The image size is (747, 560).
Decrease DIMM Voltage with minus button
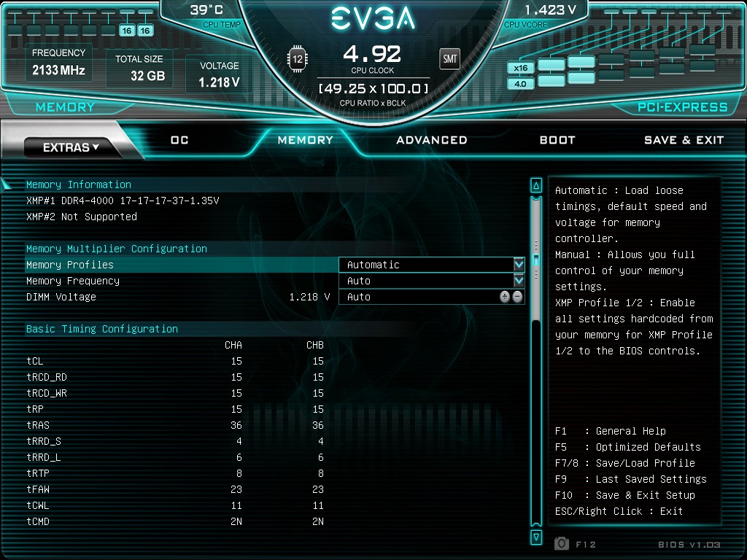(517, 297)
